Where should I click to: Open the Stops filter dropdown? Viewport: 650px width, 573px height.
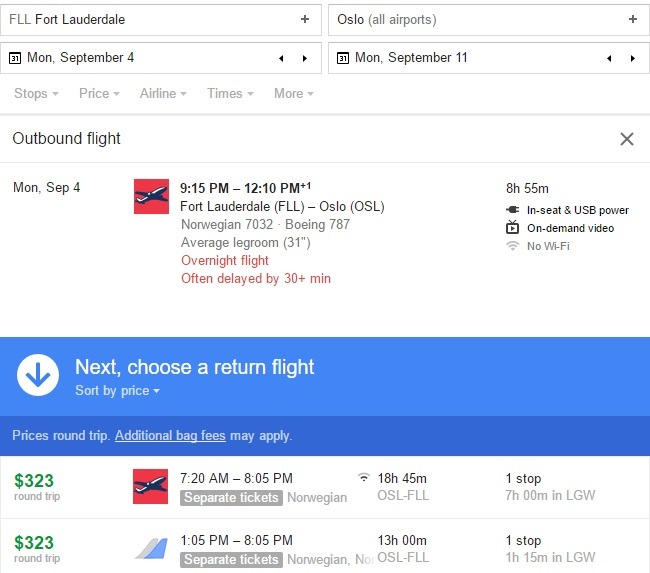36,94
